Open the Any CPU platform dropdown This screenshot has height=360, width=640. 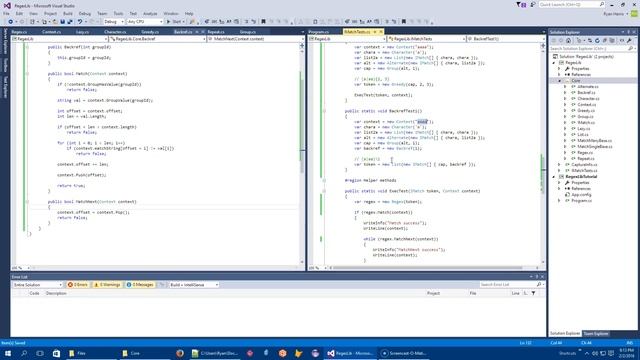[x=144, y=22]
